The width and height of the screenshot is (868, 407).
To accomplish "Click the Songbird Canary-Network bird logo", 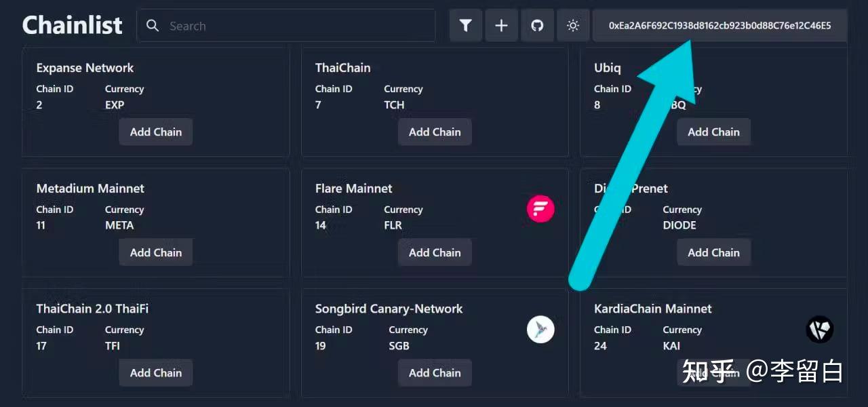I will 540,329.
